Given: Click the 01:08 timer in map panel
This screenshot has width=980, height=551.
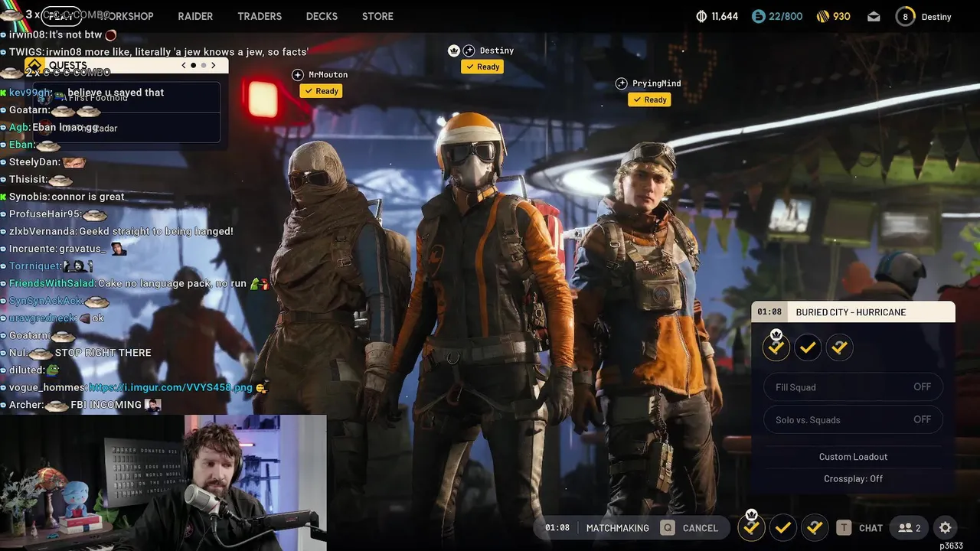Looking at the screenshot, I should [769, 312].
